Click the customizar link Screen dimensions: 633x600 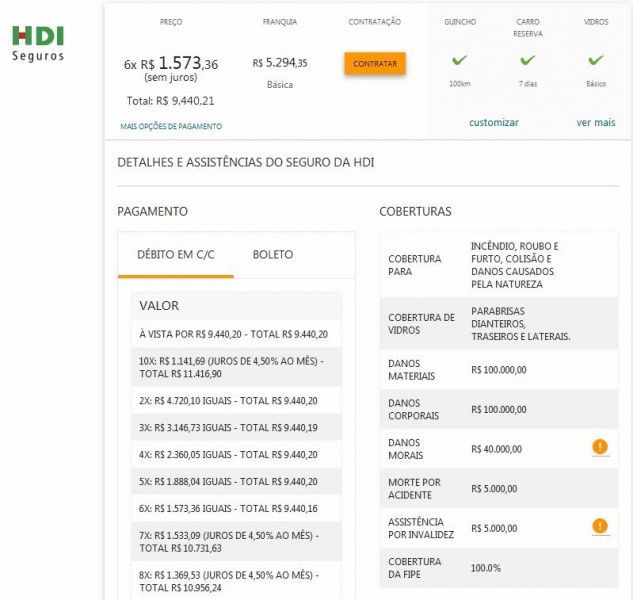(494, 122)
